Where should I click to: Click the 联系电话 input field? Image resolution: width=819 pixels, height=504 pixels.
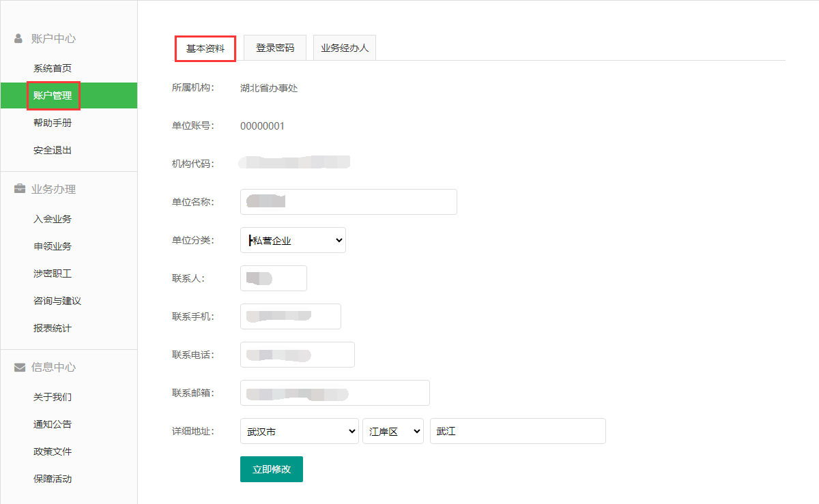point(298,355)
